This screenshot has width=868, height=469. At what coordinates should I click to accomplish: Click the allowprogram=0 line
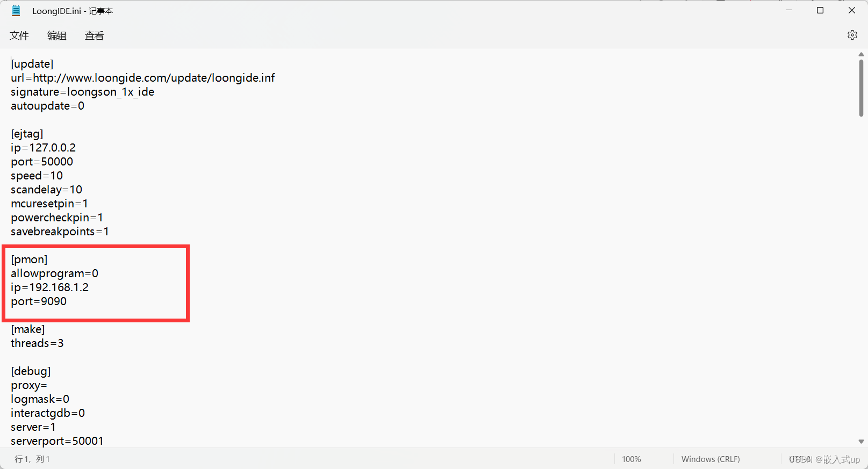click(55, 273)
